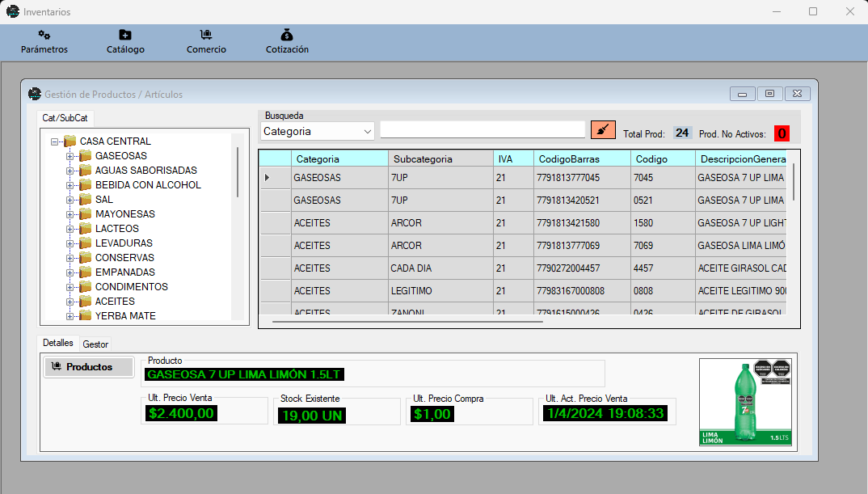Click the 1/4/2024 19:08:33 update timestamp

[x=605, y=413]
